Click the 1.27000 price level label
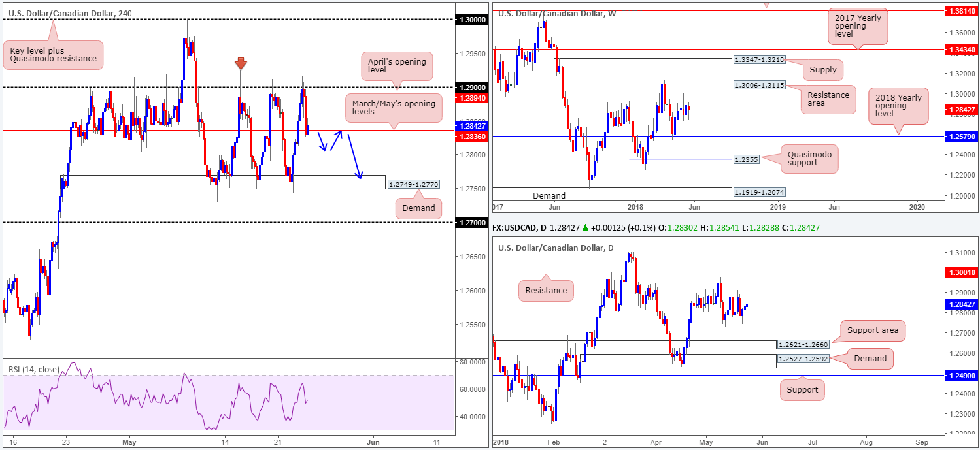 pyautogui.click(x=472, y=223)
